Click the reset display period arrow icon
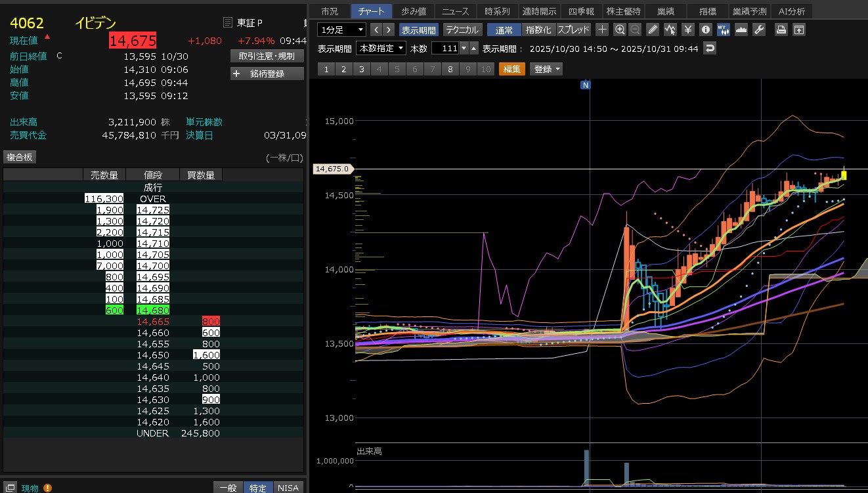868x493 pixels. (709, 49)
